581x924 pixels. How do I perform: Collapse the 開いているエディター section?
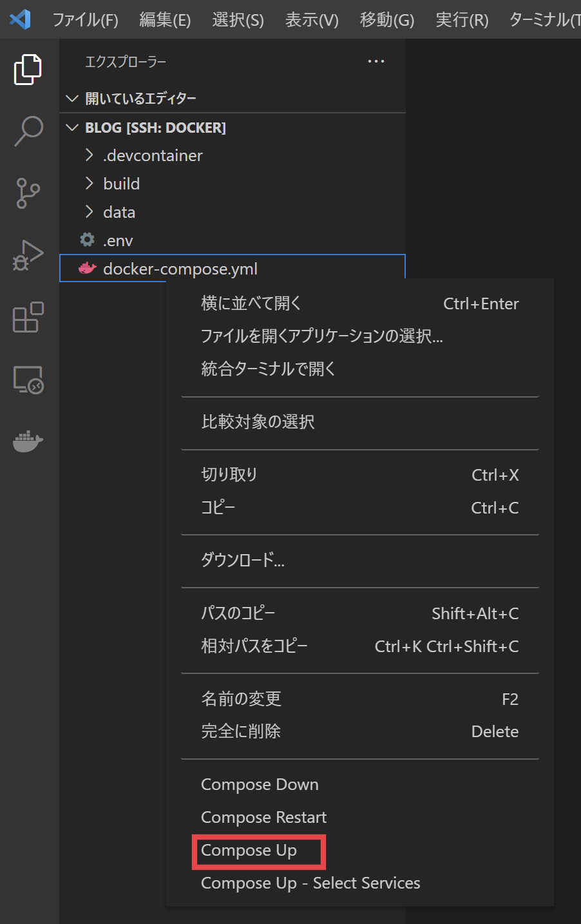[72, 98]
